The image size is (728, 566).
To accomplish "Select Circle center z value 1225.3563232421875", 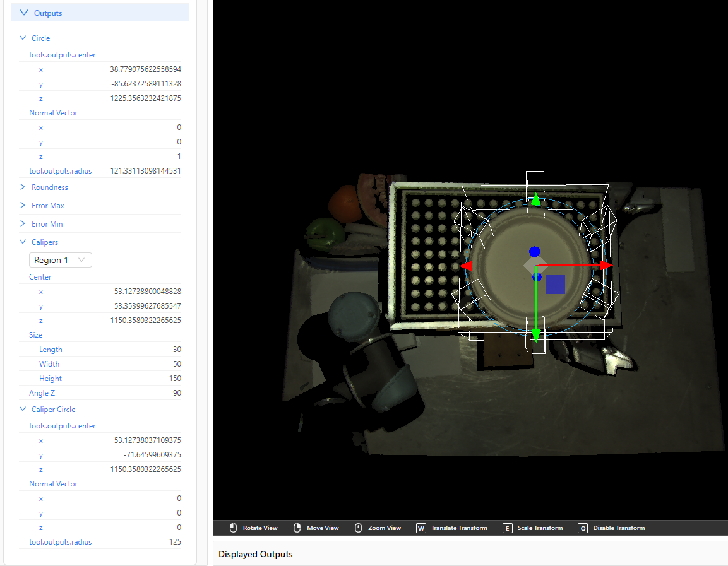I will pos(145,98).
